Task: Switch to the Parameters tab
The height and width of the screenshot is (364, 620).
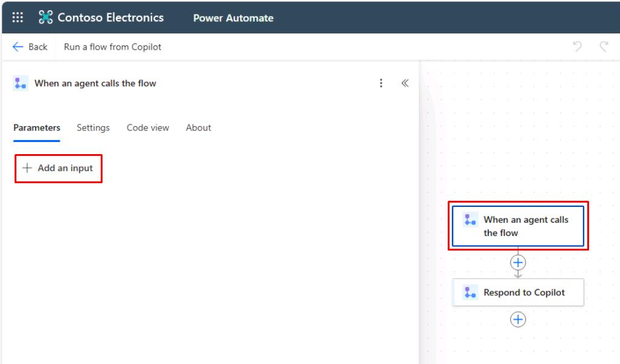Action: coord(37,128)
